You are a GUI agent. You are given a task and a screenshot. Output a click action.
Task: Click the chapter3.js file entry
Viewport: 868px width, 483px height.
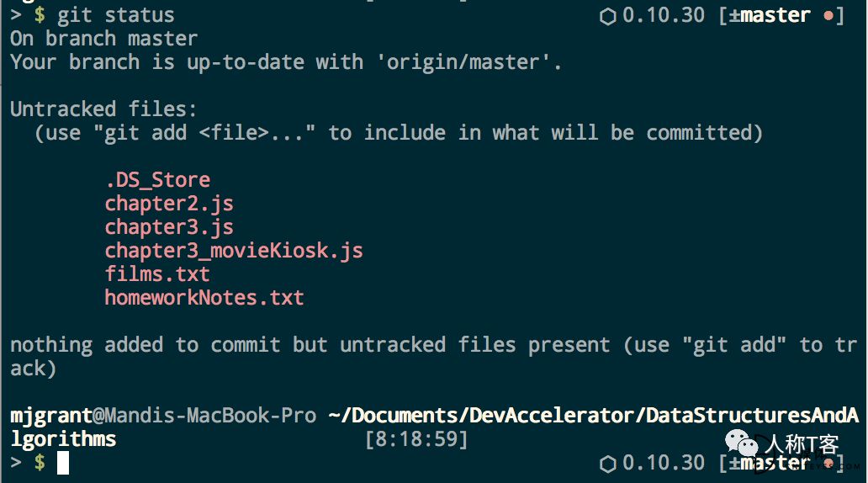169,226
